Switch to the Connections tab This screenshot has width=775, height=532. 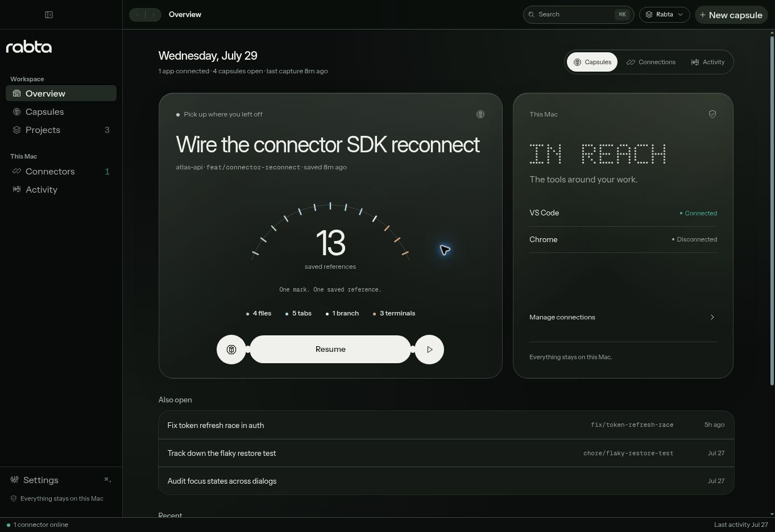pyautogui.click(x=651, y=62)
